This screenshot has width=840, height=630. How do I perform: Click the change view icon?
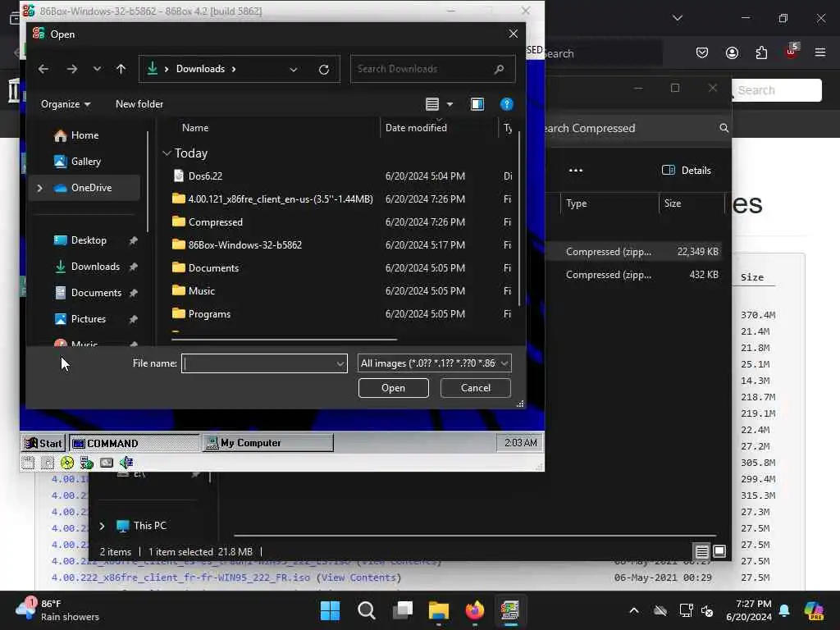[432, 104]
